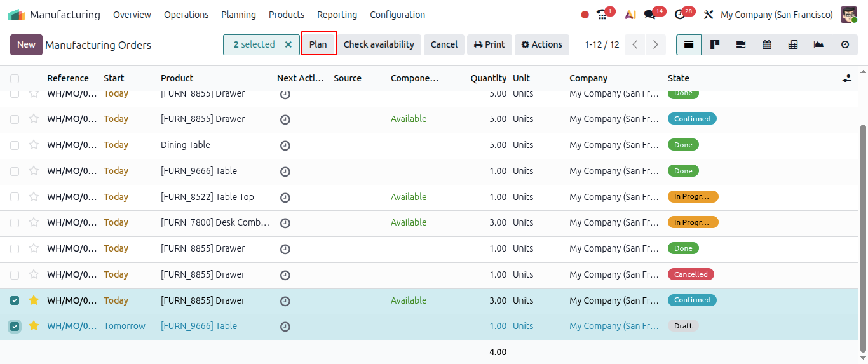The width and height of the screenshot is (868, 364).
Task: Open the VoIP phone dialer icon
Action: coord(603,15)
